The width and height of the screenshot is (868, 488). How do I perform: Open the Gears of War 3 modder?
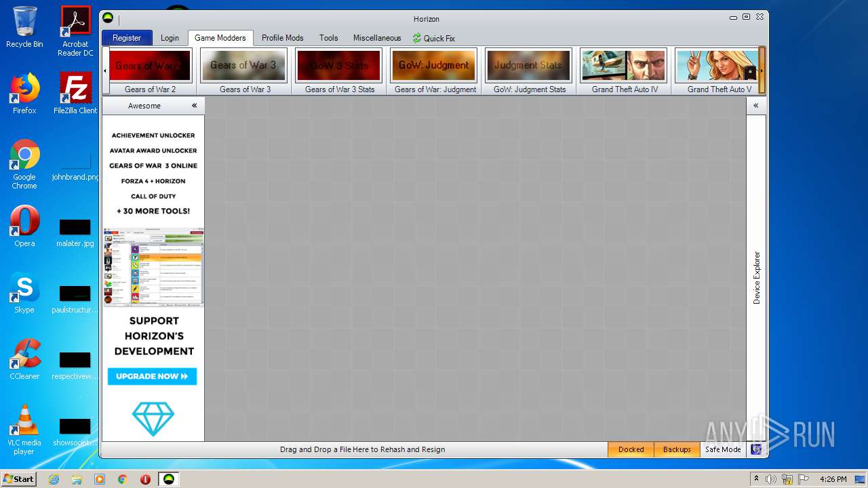click(x=245, y=71)
